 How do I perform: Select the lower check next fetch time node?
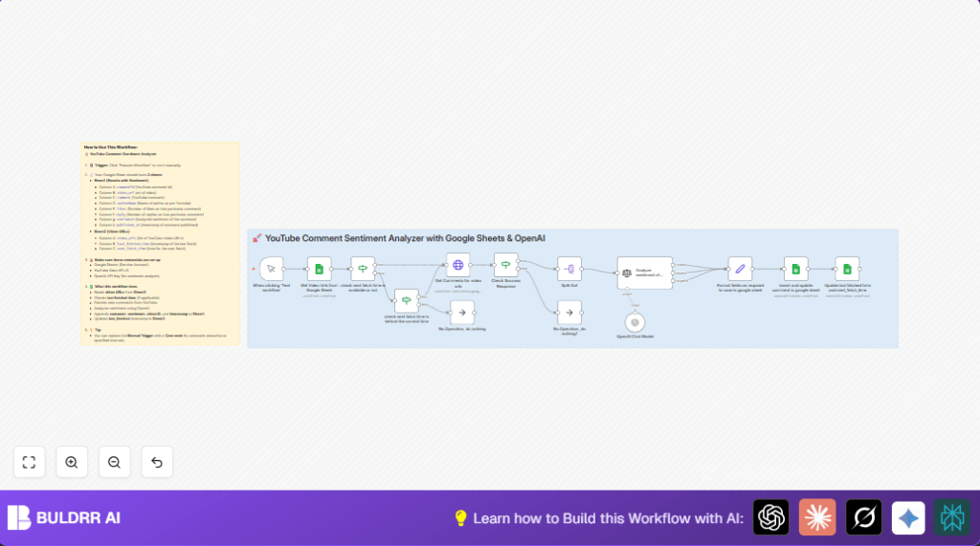click(x=406, y=300)
